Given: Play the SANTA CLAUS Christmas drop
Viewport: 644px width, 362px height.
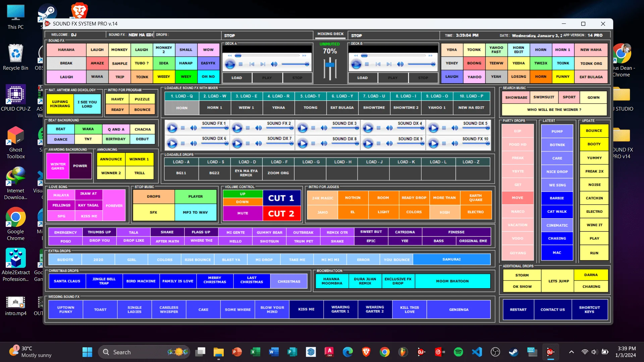Looking at the screenshot, I should (x=67, y=281).
